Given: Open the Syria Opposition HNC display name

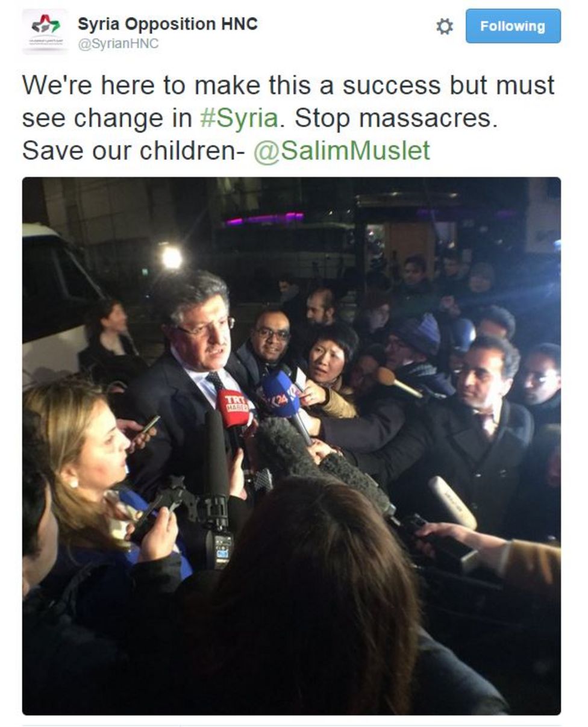Looking at the screenshot, I should click(x=167, y=23).
